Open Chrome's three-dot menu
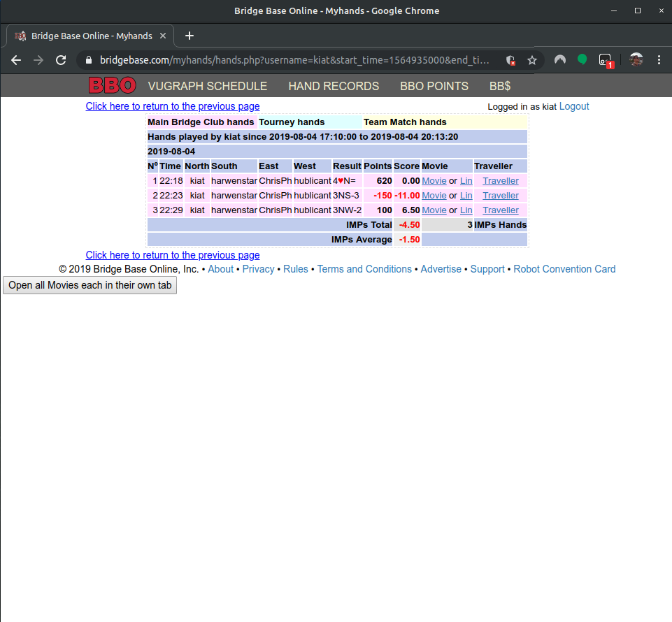The height and width of the screenshot is (622, 672). click(x=658, y=60)
